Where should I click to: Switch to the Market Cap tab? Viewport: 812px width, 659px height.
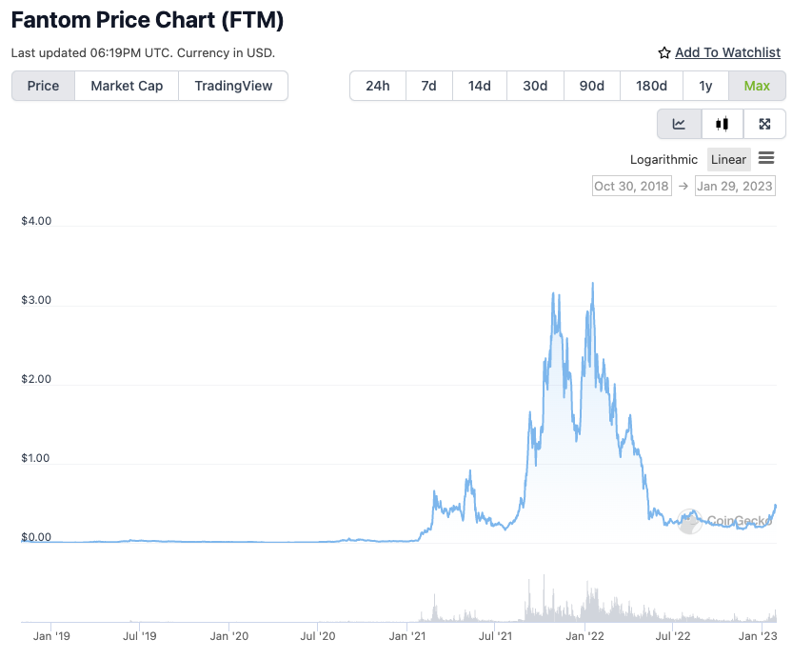127,86
